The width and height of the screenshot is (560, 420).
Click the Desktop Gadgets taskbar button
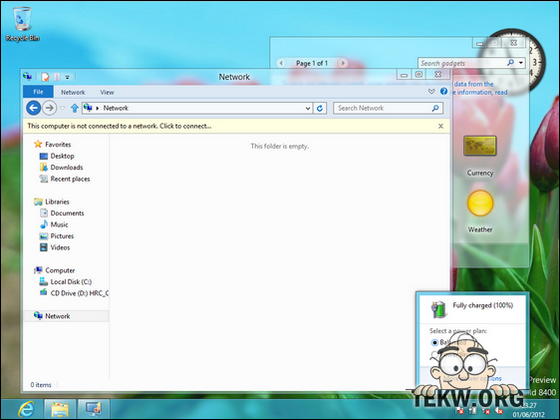pos(94,409)
